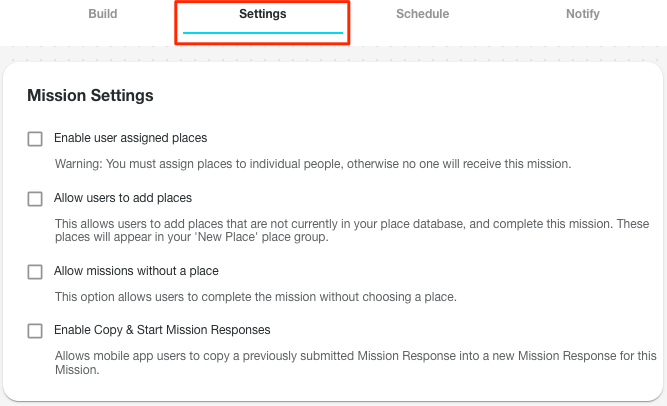Switch to the Build tab
667x406 pixels.
tap(103, 15)
